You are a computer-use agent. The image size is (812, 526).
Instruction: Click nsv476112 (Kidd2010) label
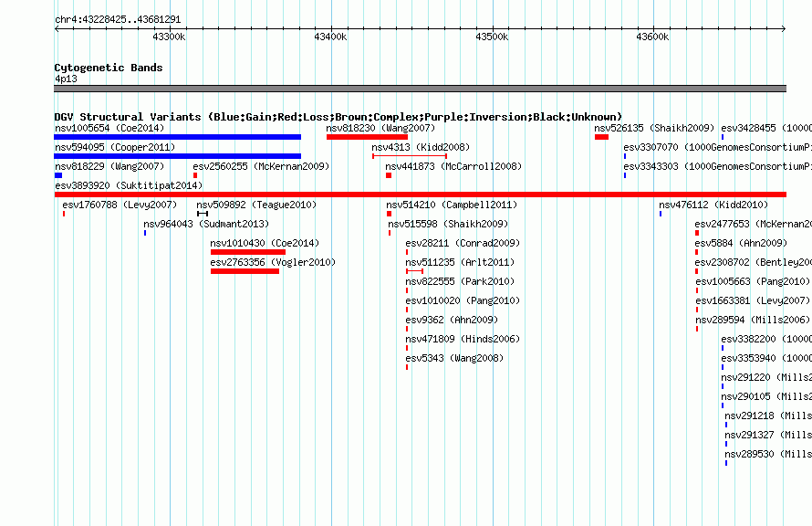tap(713, 205)
